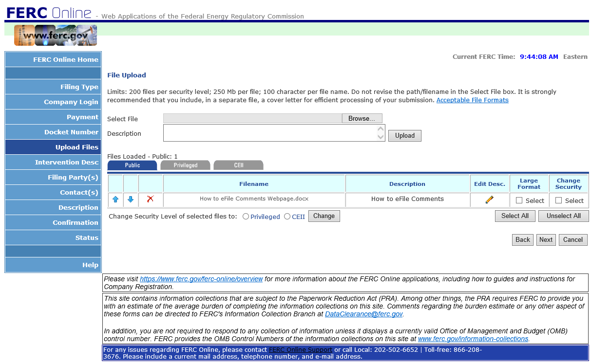Click the Select File path field

252,119
